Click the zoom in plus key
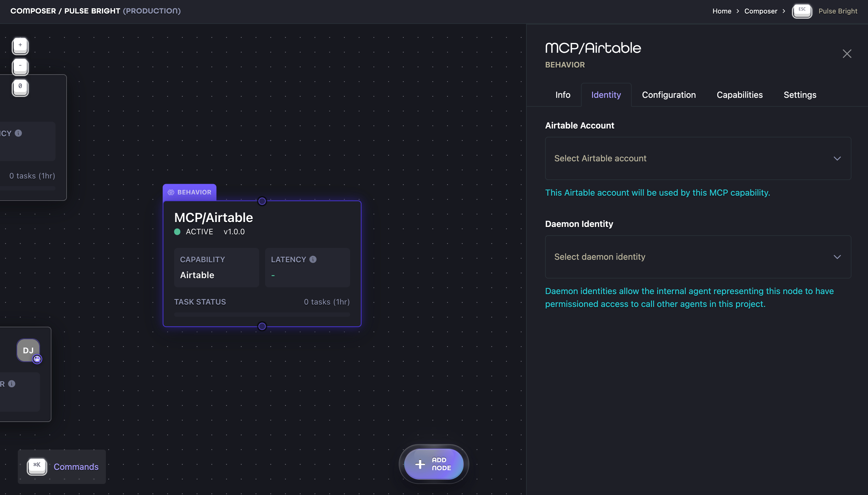 tap(20, 46)
